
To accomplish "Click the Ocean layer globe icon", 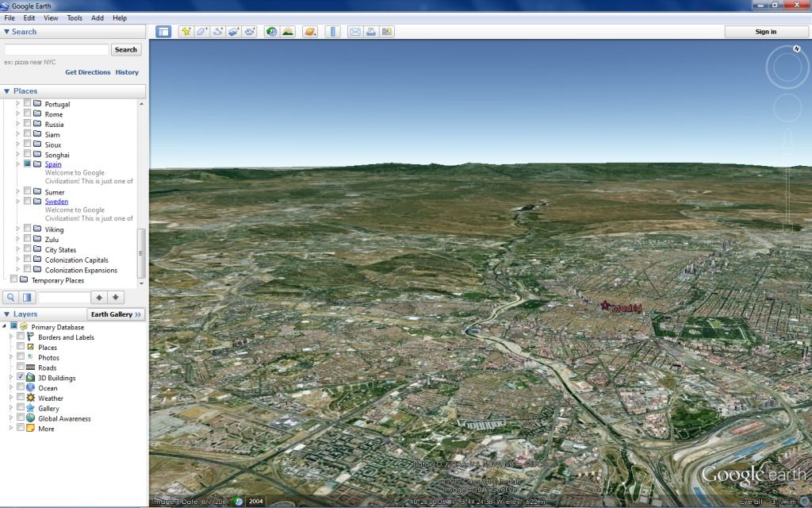I will [x=31, y=387].
